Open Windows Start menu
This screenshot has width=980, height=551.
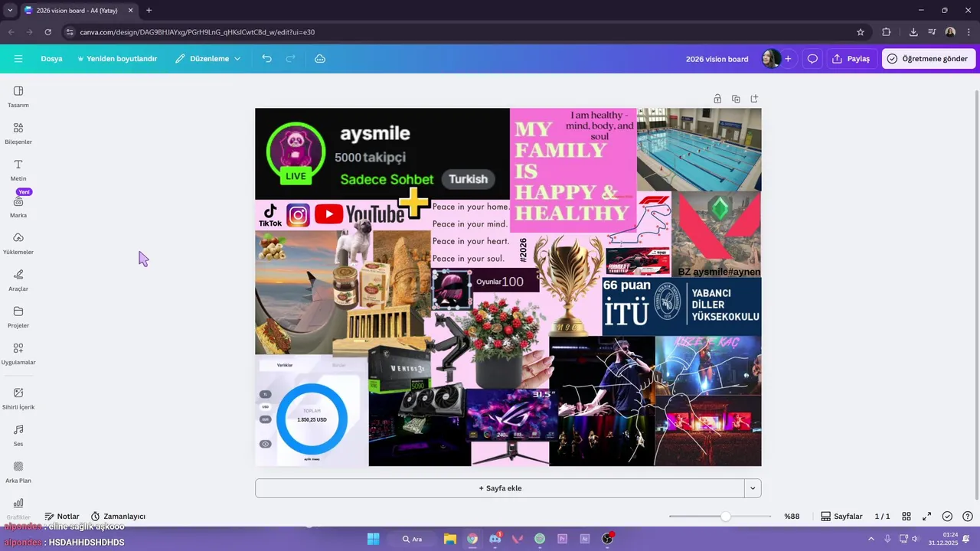(x=373, y=539)
